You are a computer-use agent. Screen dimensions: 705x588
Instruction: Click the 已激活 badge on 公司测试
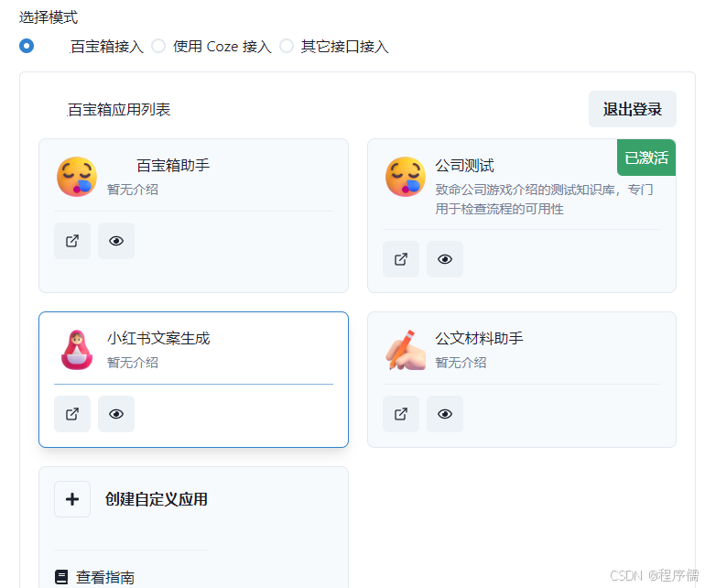coord(646,158)
